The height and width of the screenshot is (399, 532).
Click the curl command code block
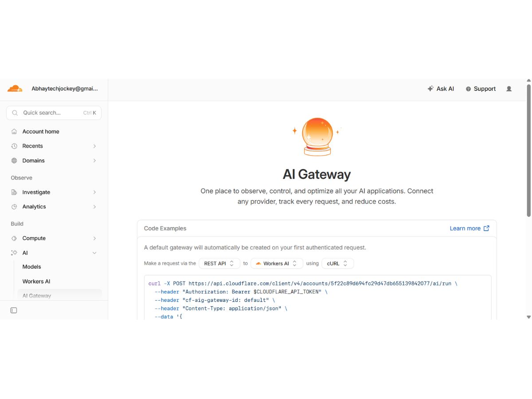pyautogui.click(x=317, y=297)
